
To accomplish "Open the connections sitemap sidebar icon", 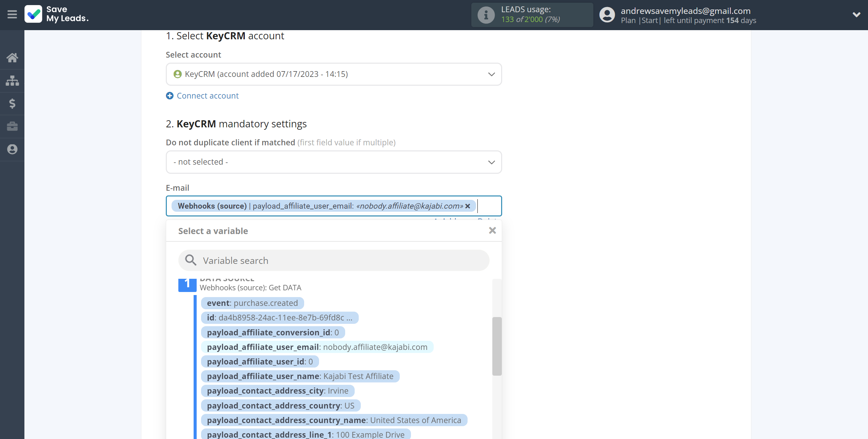I will click(x=12, y=81).
